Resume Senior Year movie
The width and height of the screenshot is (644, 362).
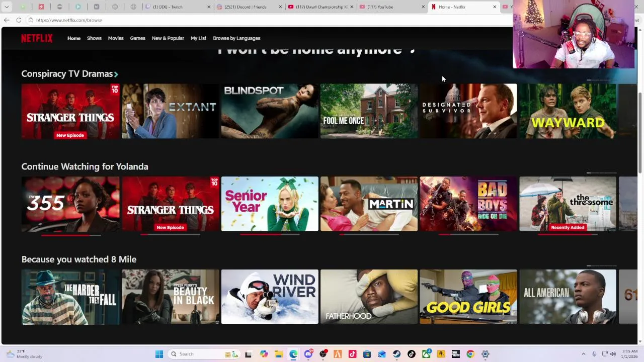pyautogui.click(x=270, y=204)
